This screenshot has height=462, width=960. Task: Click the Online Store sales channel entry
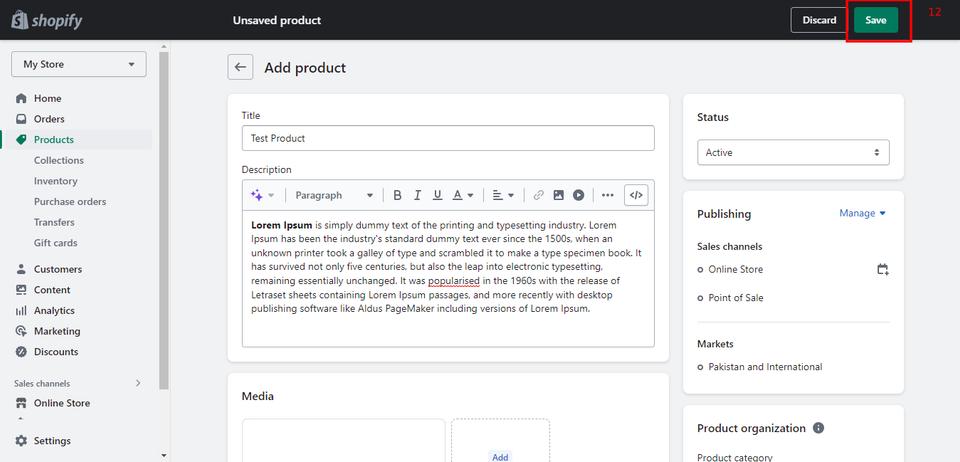click(735, 269)
